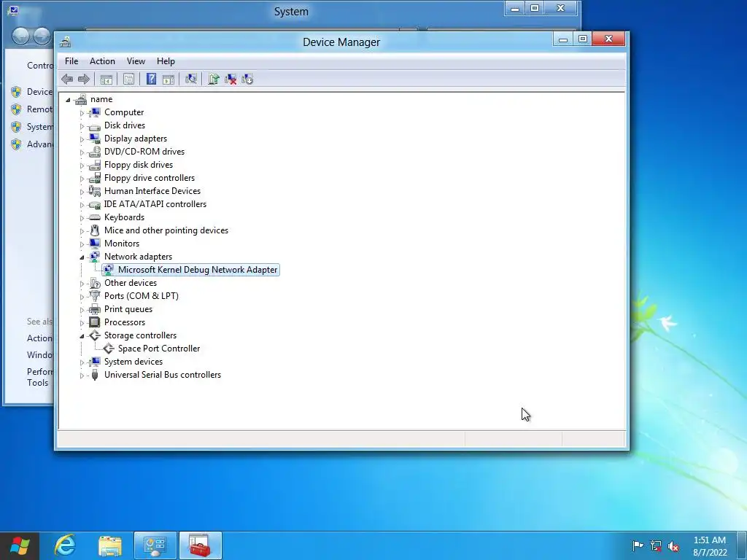Select the mouse icon for pointing devices
The image size is (747, 560).
point(95,230)
